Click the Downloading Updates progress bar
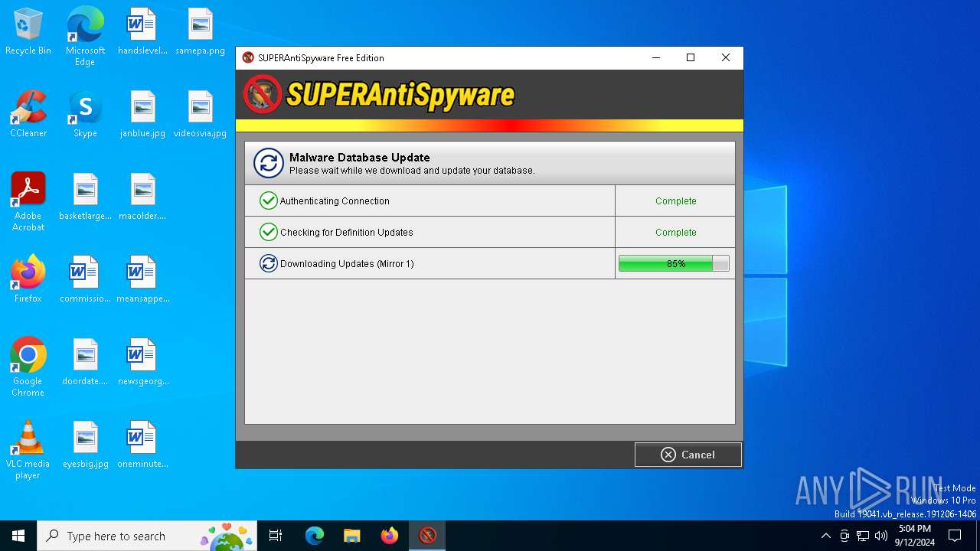 point(674,263)
